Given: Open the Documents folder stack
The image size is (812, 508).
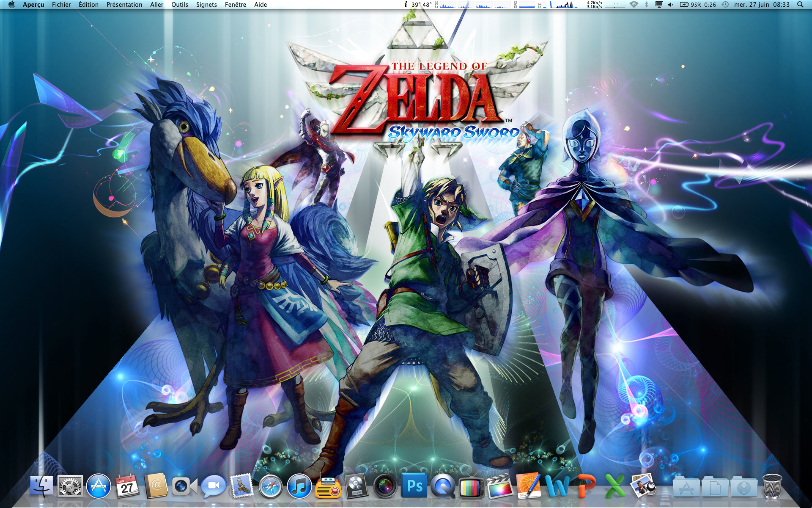Looking at the screenshot, I should pyautogui.click(x=715, y=487).
